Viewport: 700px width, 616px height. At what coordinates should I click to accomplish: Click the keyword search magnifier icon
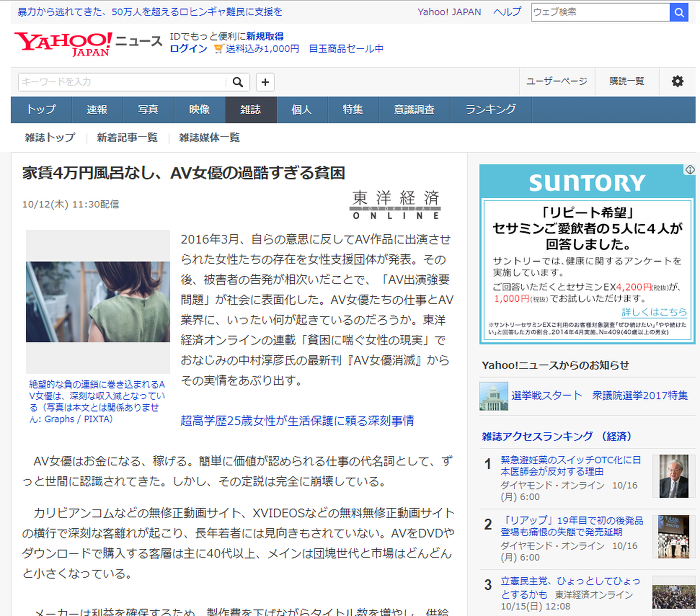point(238,82)
